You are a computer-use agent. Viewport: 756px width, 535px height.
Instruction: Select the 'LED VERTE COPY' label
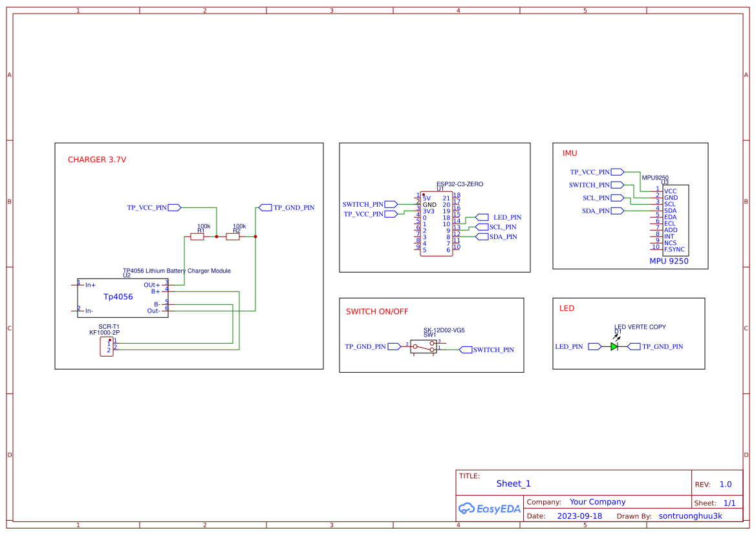[x=640, y=327]
